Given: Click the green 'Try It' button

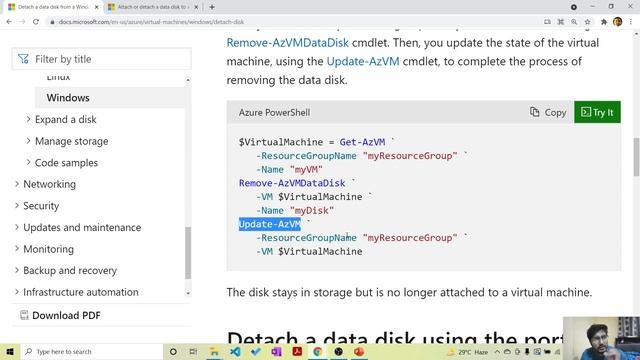Looking at the screenshot, I should pos(597,112).
